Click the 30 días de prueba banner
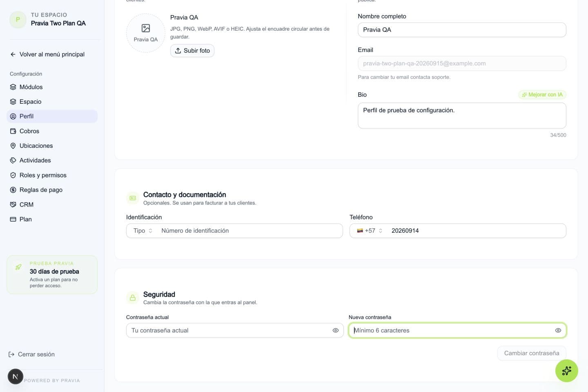This screenshot has height=392, width=588. (x=52, y=275)
